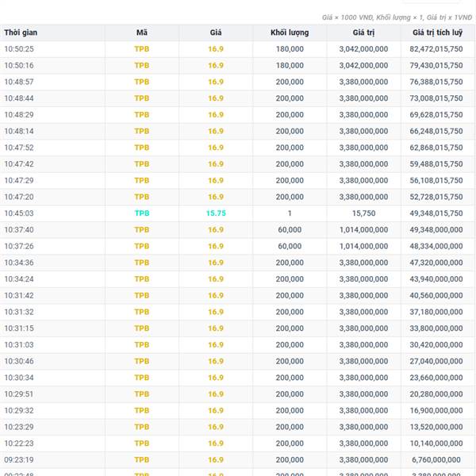Select the time cell 10:37:26

[x=19, y=246]
